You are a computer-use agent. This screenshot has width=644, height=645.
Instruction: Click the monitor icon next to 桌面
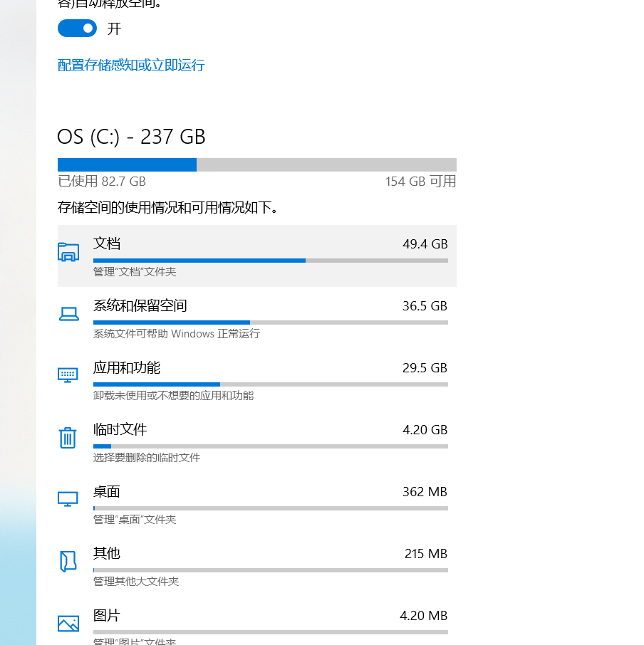(68, 499)
